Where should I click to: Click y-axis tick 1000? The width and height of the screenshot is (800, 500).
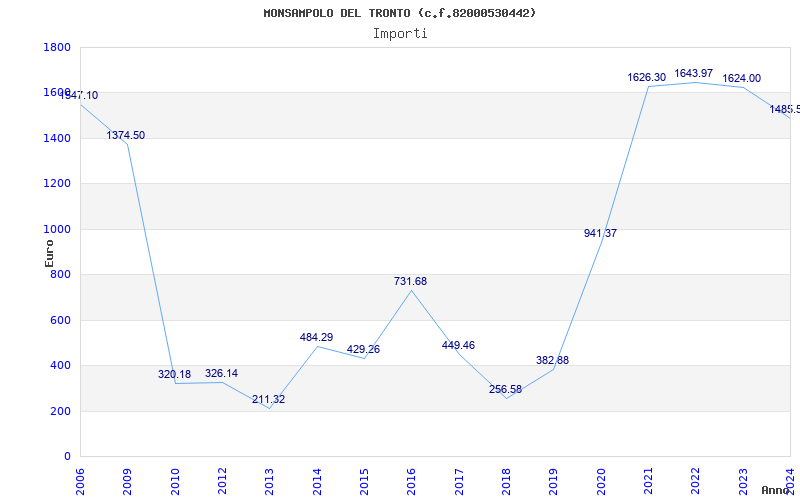point(57,229)
